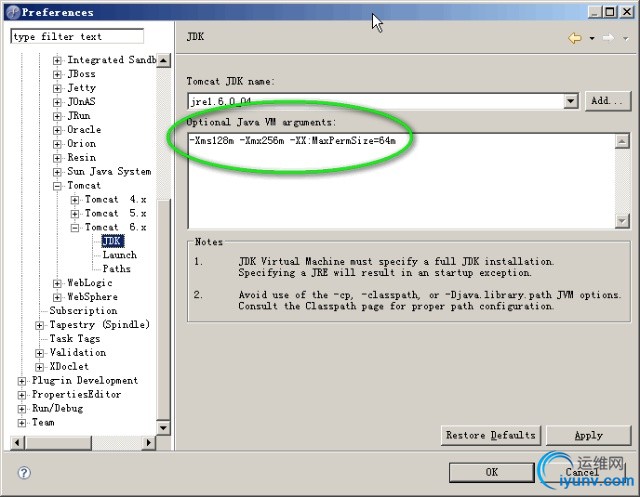Click inside the Optional Java VM arguments box
The image size is (640, 497).
tap(401, 180)
